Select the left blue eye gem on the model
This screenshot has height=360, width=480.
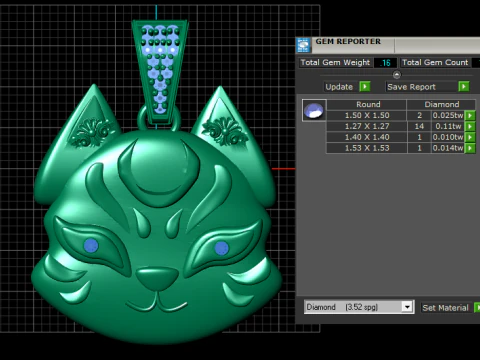click(91, 246)
